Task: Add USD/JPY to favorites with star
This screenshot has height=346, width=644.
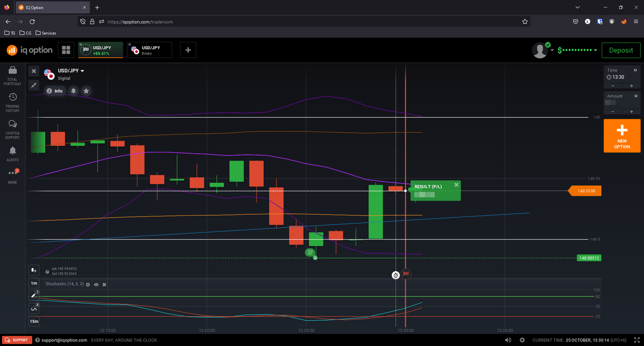Action: (x=86, y=91)
